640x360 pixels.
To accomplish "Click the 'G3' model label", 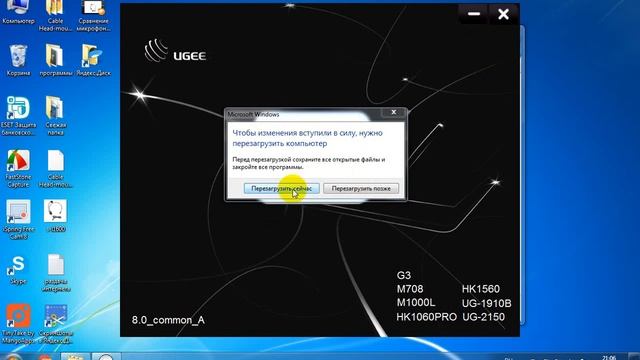I will tap(404, 275).
